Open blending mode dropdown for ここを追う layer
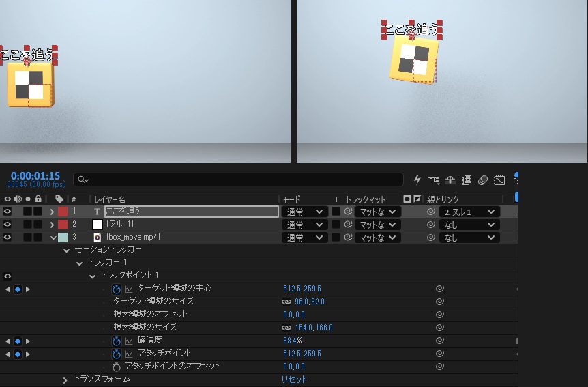Screen dimensions: 588x387 [x=304, y=212]
